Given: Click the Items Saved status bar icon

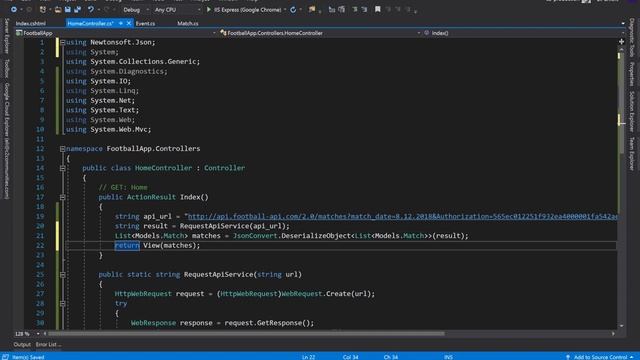Looking at the screenshot, I should [x=5, y=357].
